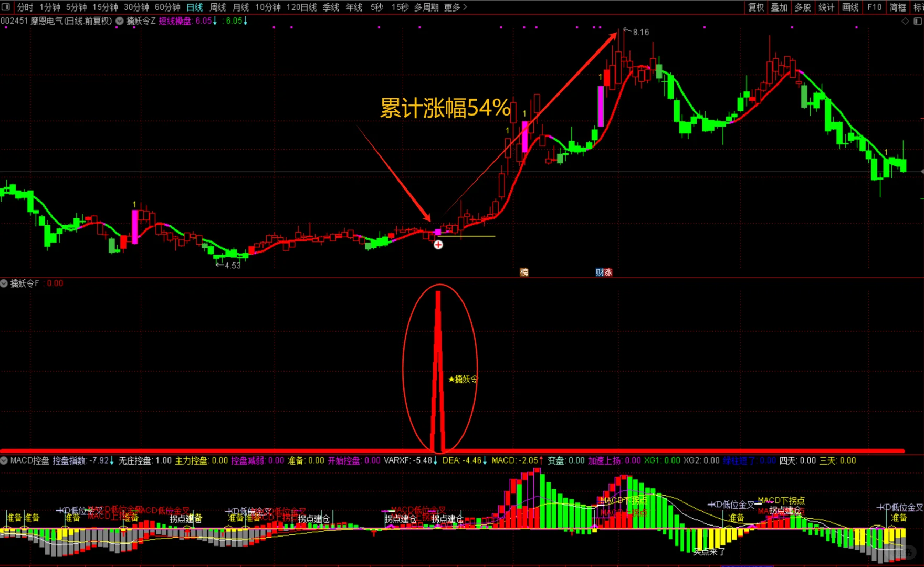Click the 无庄控盘 1.00 readout

[145, 460]
